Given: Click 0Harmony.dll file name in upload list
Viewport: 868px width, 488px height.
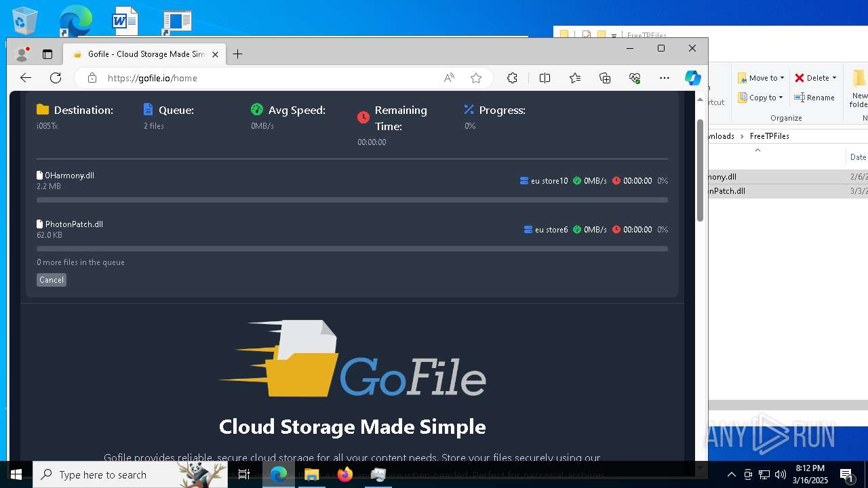Looking at the screenshot, I should [x=70, y=176].
